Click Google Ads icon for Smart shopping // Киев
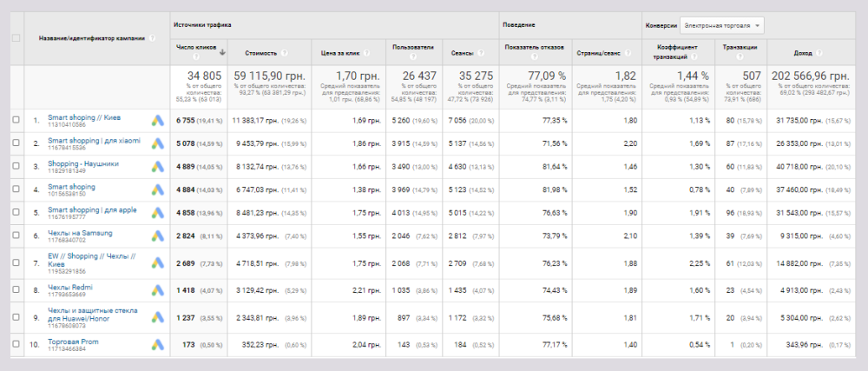Viewport: 868px width, 371px height. (158, 120)
